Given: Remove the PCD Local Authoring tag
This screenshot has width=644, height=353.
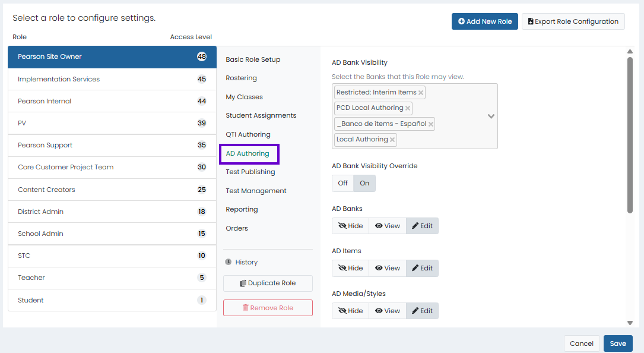Looking at the screenshot, I should pyautogui.click(x=407, y=108).
